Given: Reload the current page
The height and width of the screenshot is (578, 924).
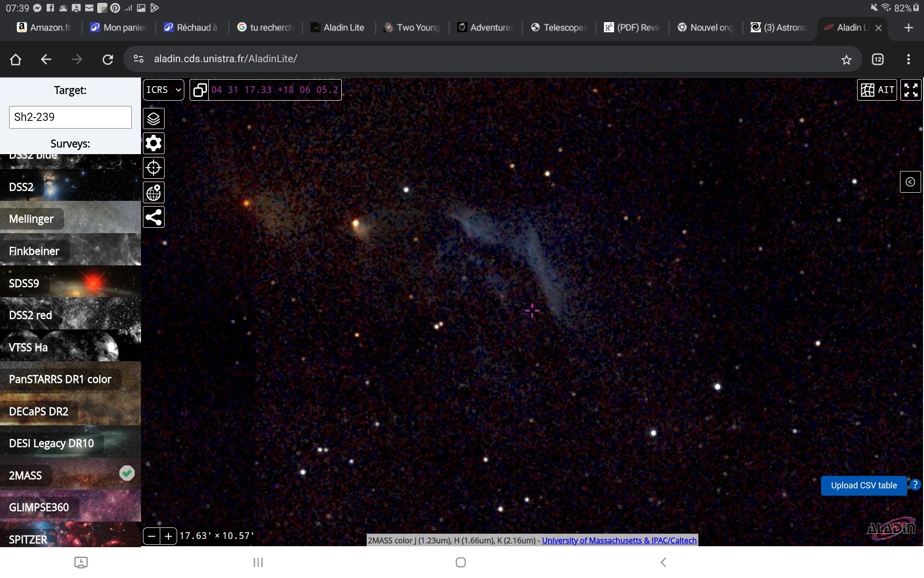Looking at the screenshot, I should point(108,59).
